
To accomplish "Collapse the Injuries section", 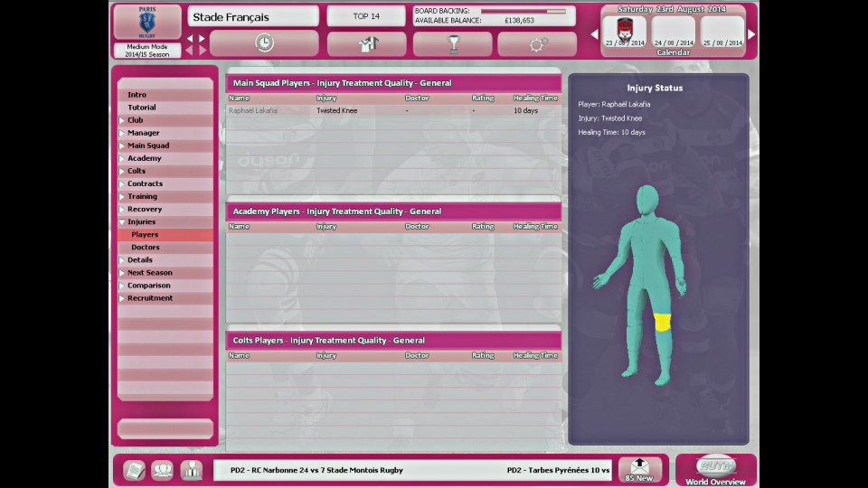I will pyautogui.click(x=122, y=222).
